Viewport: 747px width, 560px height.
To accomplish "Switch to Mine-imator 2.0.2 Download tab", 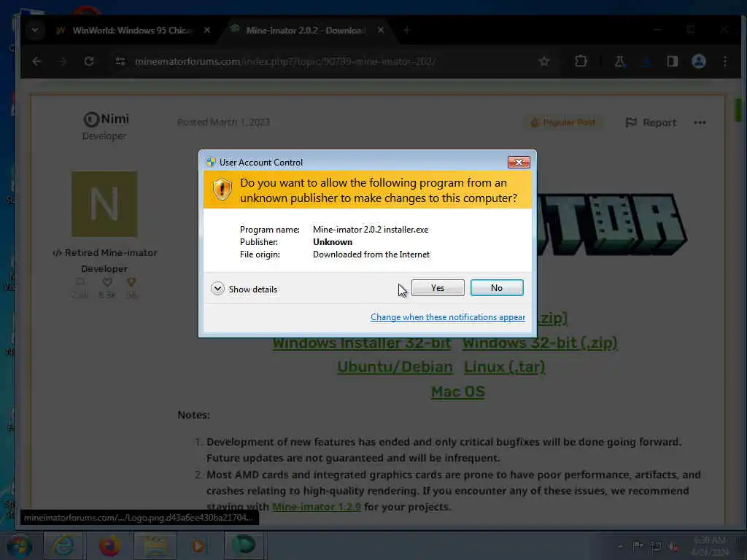I will 305,31.
